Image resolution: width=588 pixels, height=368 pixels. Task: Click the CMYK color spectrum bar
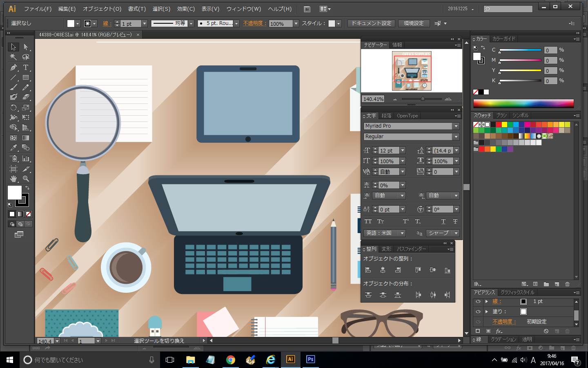click(x=523, y=103)
